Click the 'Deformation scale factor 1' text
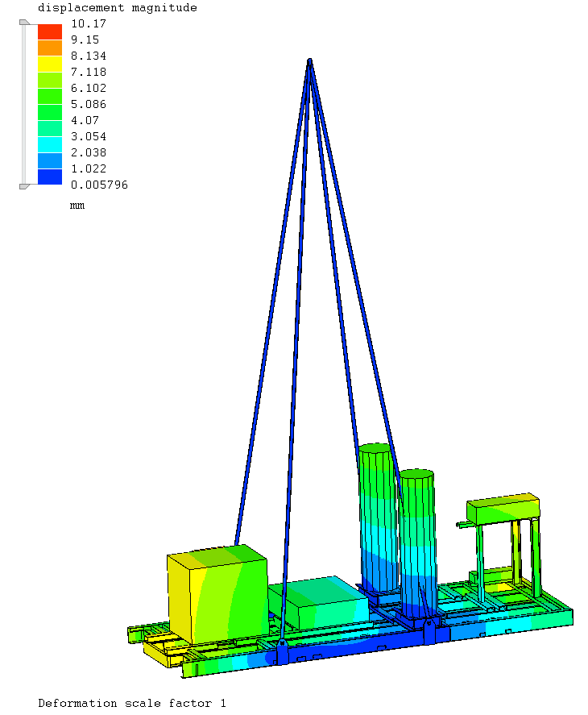 point(132,703)
